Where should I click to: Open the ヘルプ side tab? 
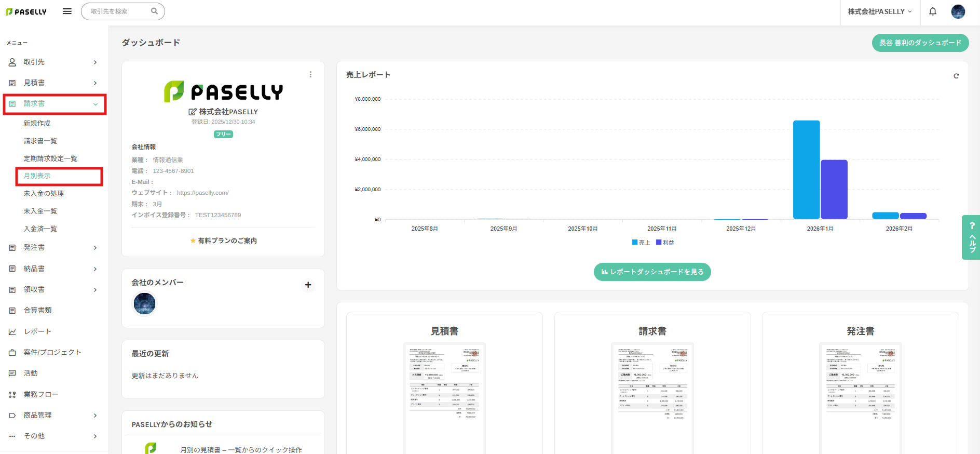click(971, 237)
